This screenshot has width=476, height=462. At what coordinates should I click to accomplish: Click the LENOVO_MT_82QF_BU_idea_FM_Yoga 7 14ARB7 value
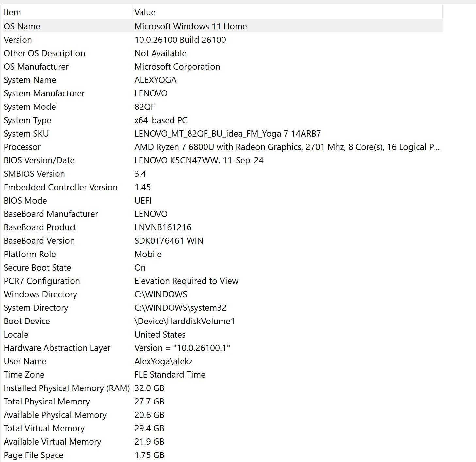(x=227, y=133)
